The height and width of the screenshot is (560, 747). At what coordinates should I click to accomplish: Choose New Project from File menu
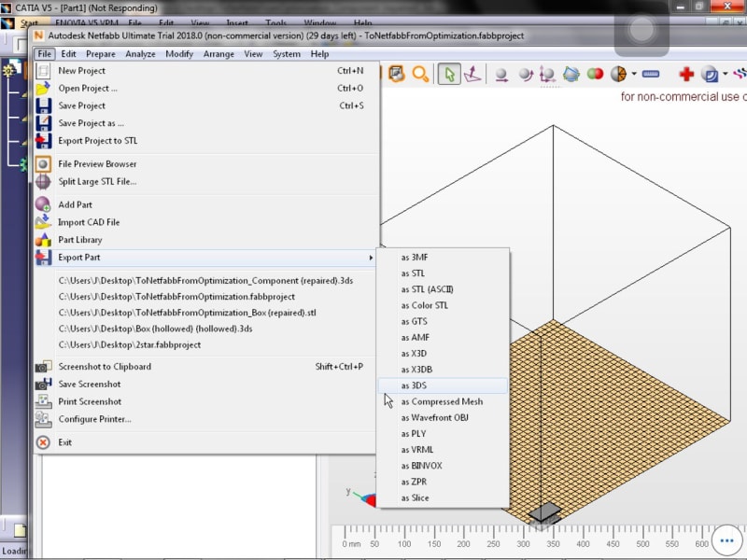206,71
